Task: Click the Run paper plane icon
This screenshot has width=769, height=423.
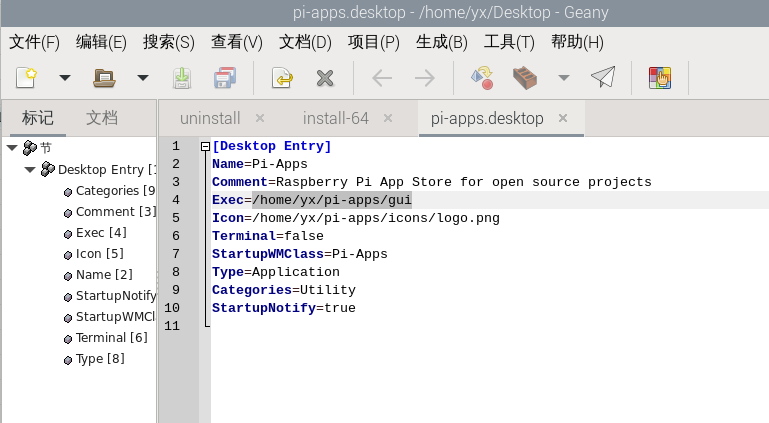Action: 602,78
